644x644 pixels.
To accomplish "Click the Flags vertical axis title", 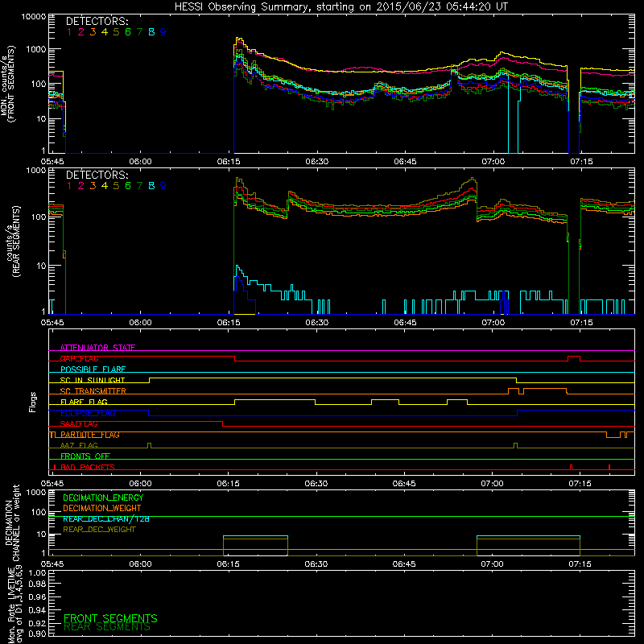I will (x=32, y=402).
